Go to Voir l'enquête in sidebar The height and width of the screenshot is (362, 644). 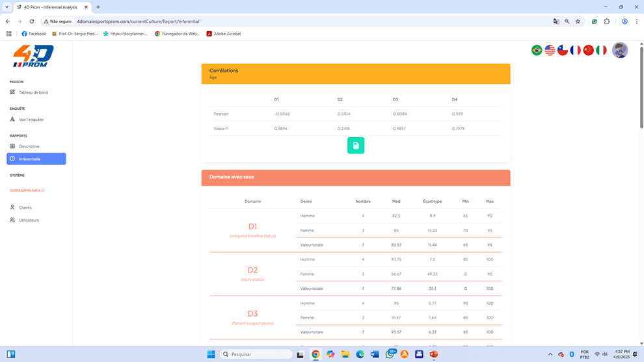pos(31,120)
